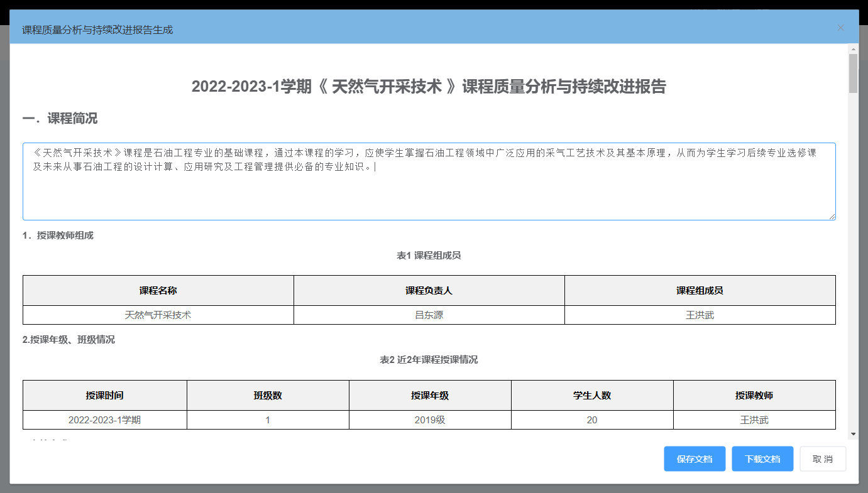
Task: Click the 班级数 column header
Action: point(267,395)
